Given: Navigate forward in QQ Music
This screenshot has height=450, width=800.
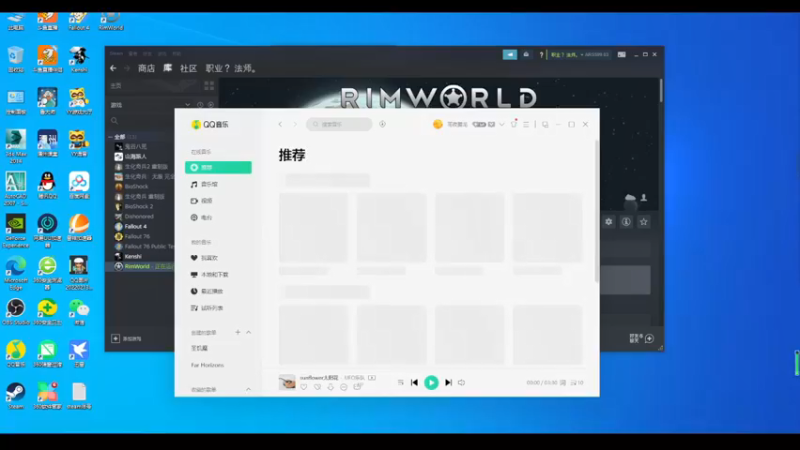Looking at the screenshot, I should click(295, 124).
